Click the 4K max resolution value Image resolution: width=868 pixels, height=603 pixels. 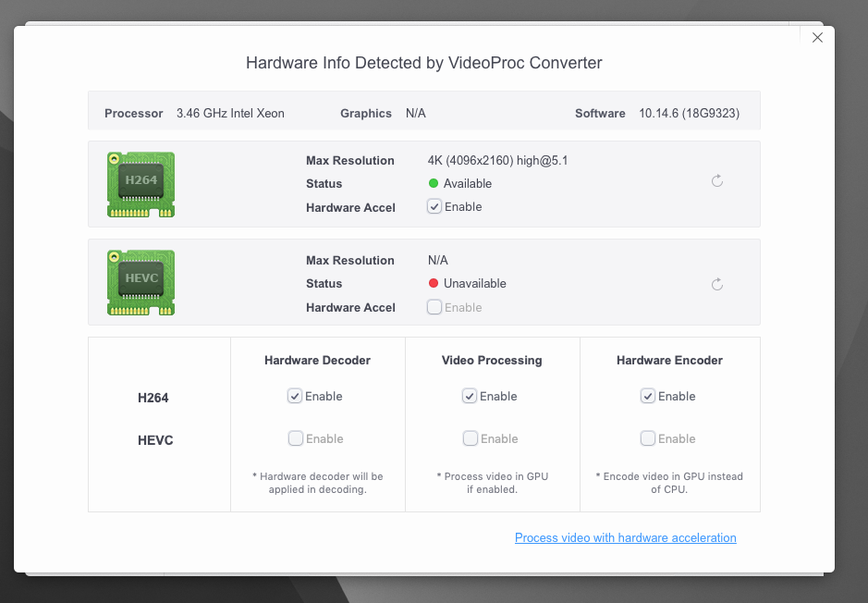[x=497, y=160]
